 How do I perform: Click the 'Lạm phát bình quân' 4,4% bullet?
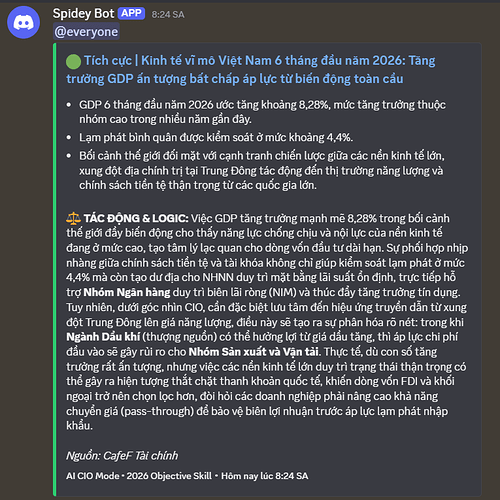[x=216, y=137]
